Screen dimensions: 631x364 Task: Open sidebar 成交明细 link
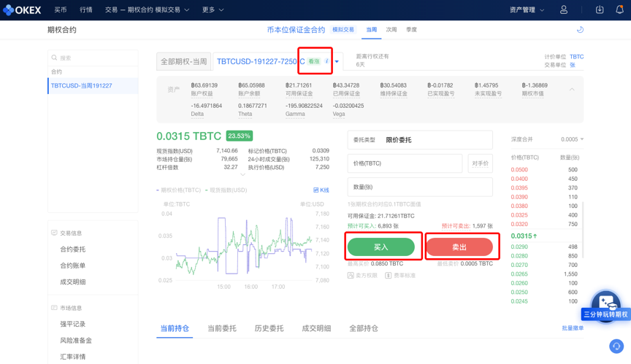(x=73, y=282)
